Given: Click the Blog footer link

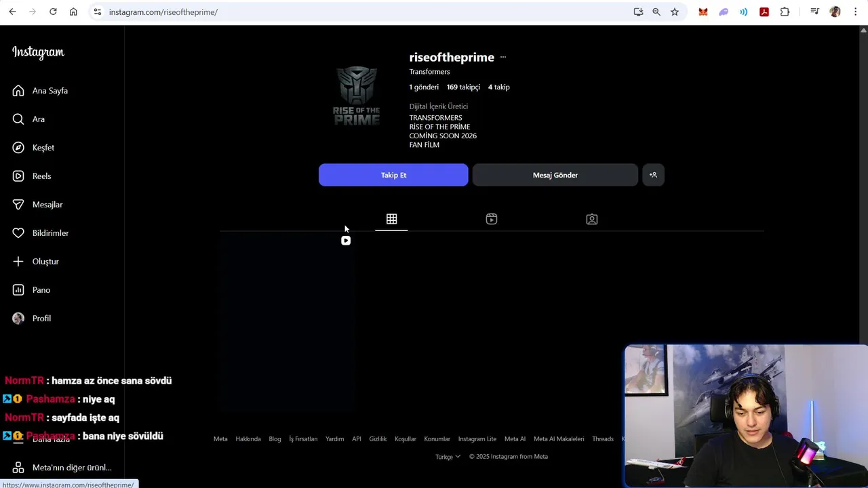Looking at the screenshot, I should point(275,439).
